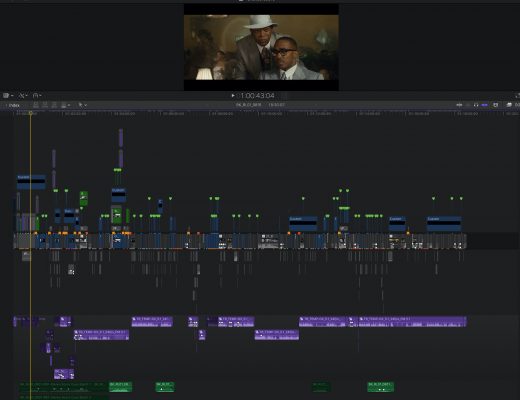Click the yellow playhead on the ruler

pyautogui.click(x=30, y=113)
